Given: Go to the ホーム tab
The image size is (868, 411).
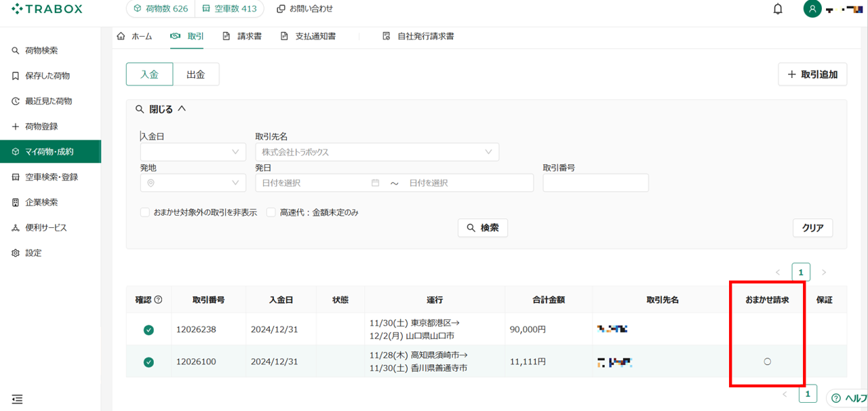Looking at the screenshot, I should 134,36.
